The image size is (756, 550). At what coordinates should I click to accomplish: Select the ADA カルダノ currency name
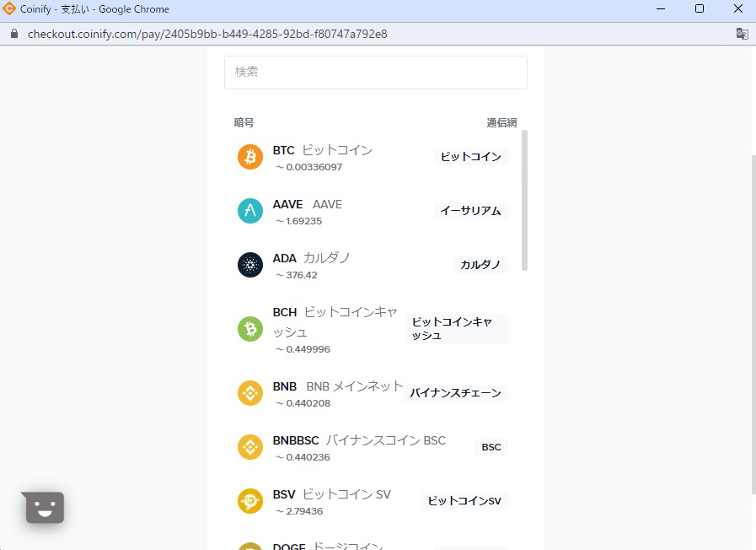pos(311,258)
